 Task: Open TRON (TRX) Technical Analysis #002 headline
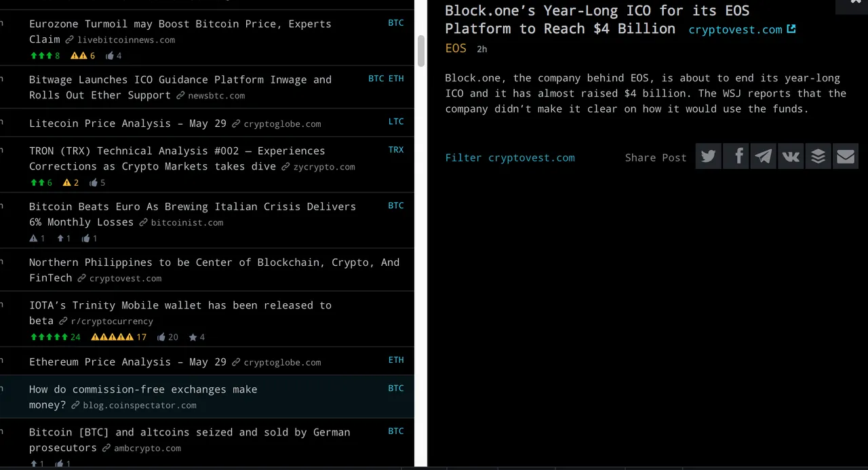(177, 158)
